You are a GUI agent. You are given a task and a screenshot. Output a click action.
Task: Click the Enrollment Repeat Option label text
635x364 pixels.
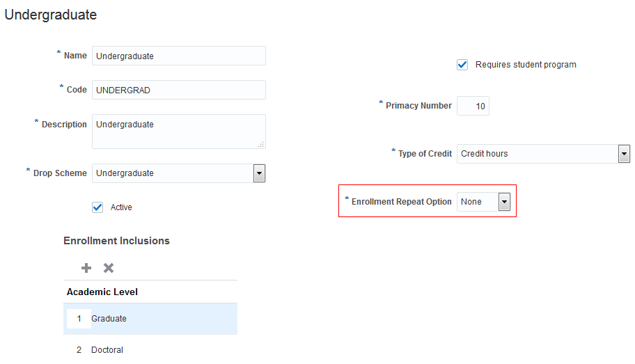[x=401, y=202]
